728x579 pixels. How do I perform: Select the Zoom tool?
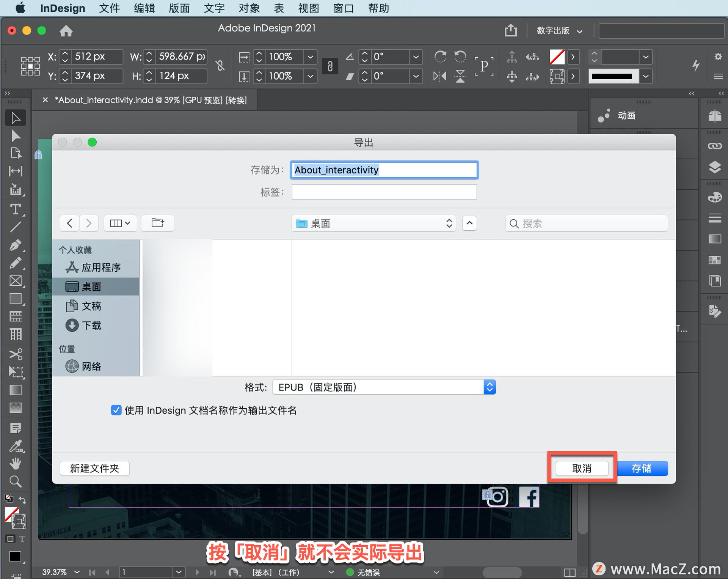(x=16, y=481)
